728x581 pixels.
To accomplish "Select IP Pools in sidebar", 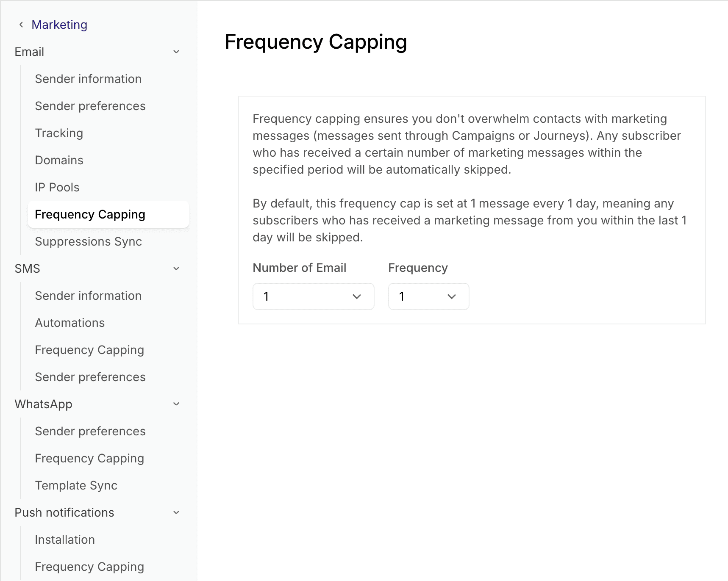I will 57,188.
